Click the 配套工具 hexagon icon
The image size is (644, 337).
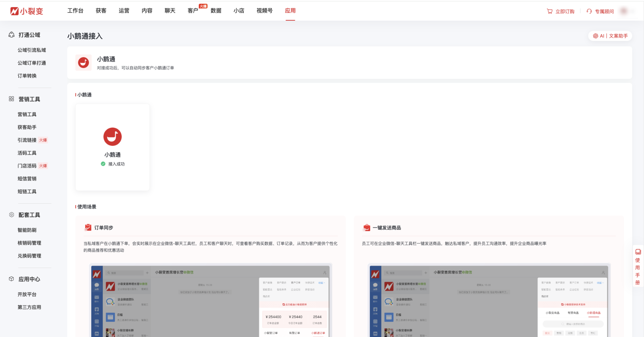click(11, 215)
